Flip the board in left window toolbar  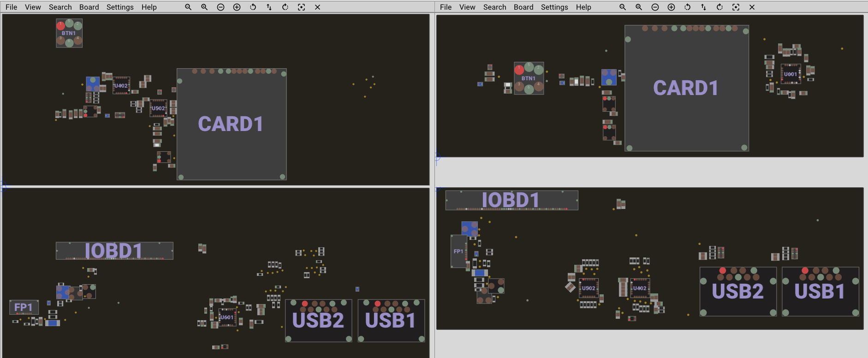[269, 7]
